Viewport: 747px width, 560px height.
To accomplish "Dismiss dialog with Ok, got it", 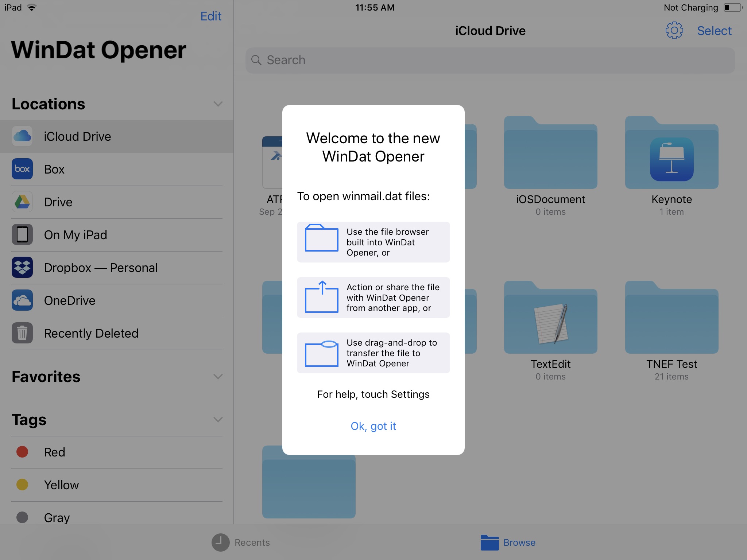I will coord(373,426).
